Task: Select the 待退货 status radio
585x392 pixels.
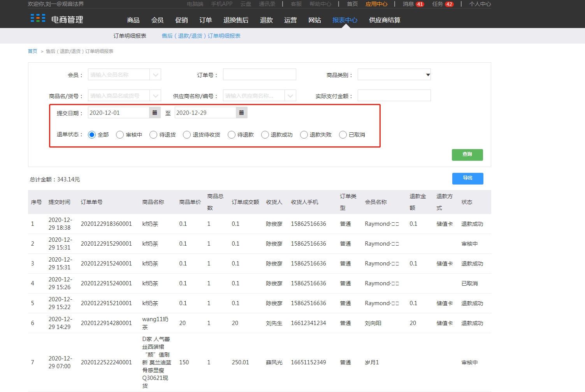Action: [x=153, y=135]
